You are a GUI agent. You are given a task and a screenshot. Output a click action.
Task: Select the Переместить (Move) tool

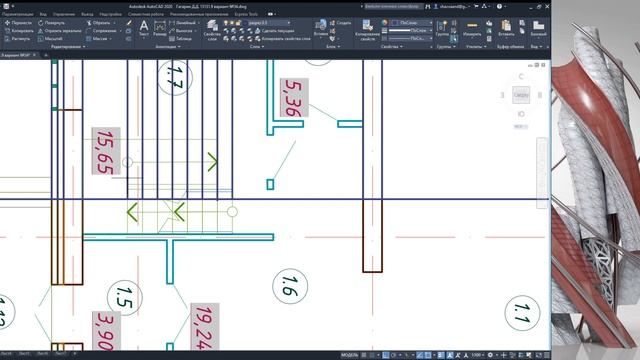click(x=18, y=23)
